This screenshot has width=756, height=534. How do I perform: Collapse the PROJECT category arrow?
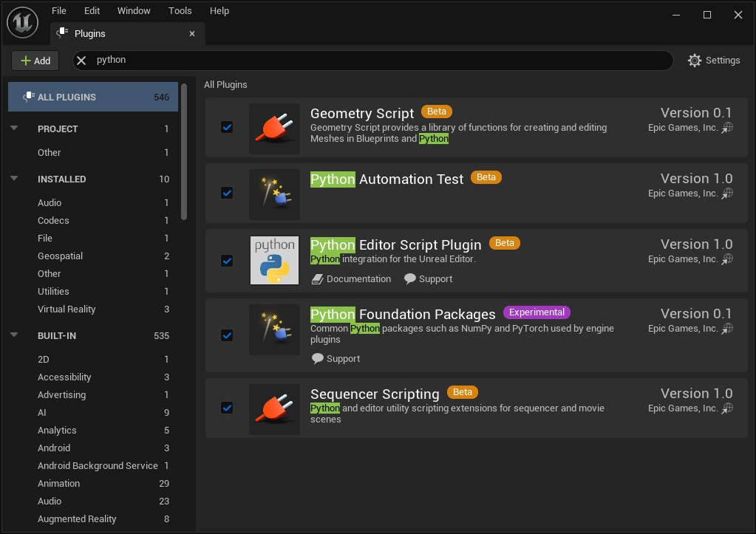(x=14, y=129)
